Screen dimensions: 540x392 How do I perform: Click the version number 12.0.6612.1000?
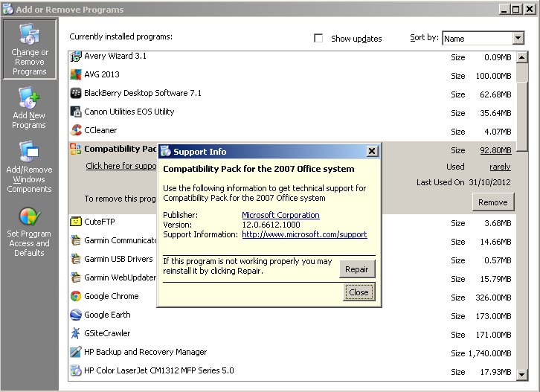coord(271,225)
